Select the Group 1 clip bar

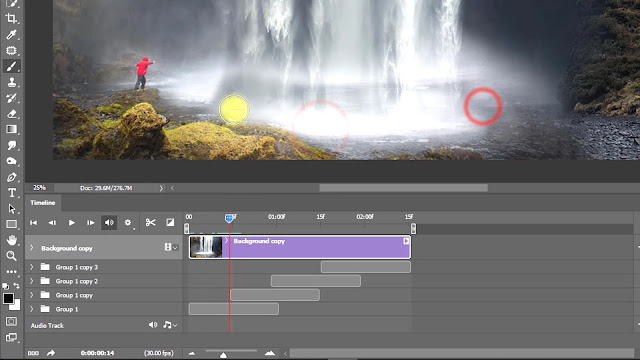point(234,309)
